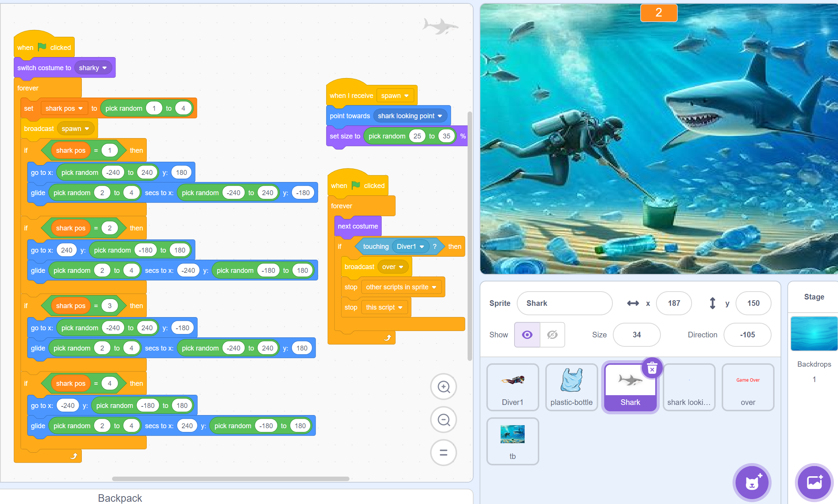
Task: Open the Backpack panel
Action: [x=120, y=498]
